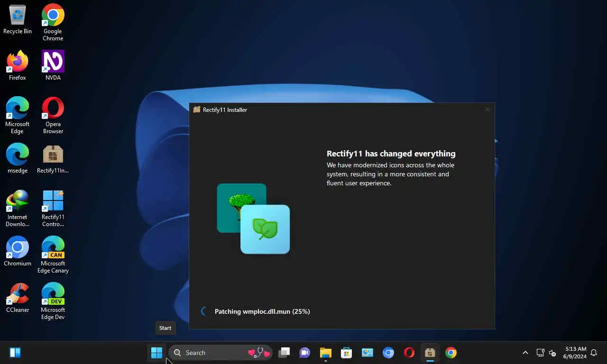The image size is (607, 364).
Task: Click the muted volume tray icon
Action: (x=552, y=353)
